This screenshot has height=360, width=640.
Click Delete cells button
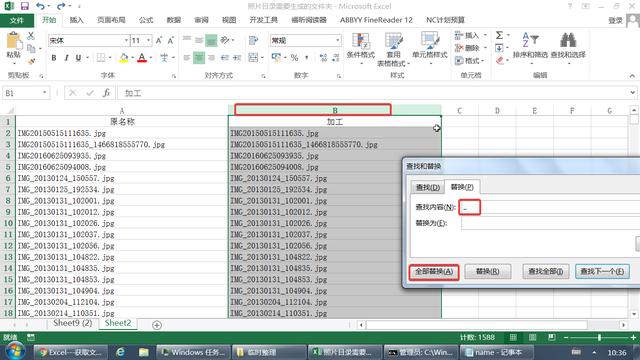[467, 48]
